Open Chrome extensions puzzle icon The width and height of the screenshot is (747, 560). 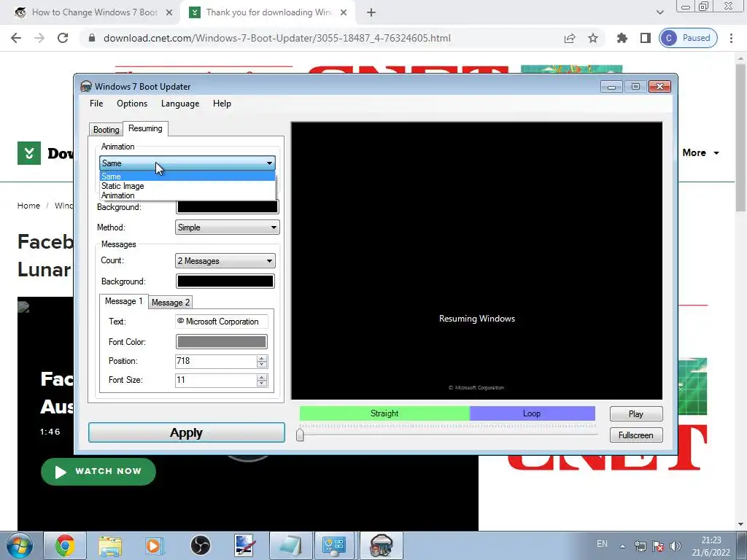[x=622, y=38]
